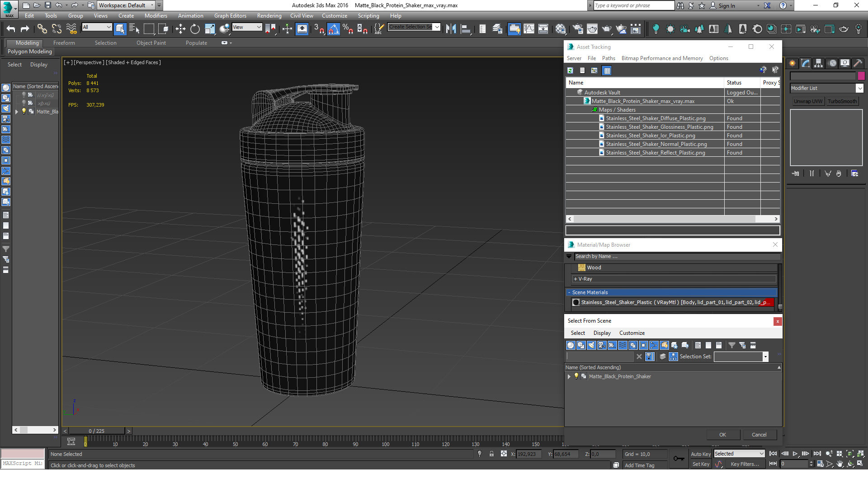Choose the Select and Rotate tool
This screenshot has height=488, width=868.
pos(195,29)
